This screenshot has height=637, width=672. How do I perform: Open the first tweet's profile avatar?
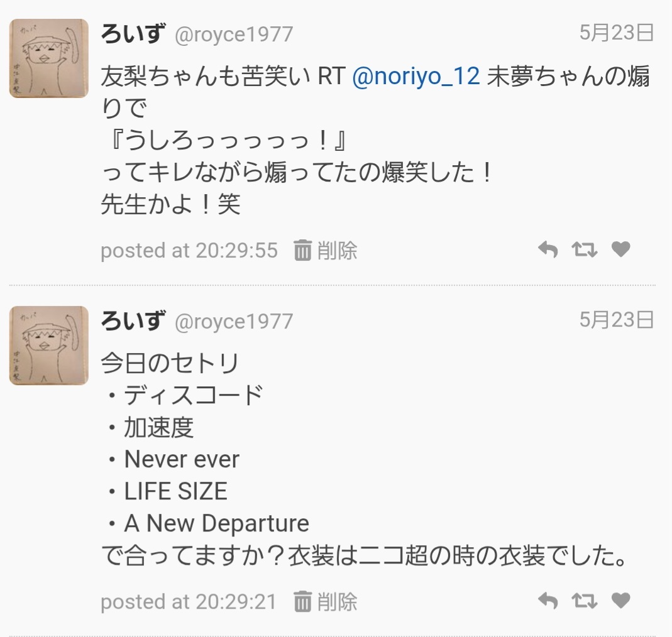(49, 58)
